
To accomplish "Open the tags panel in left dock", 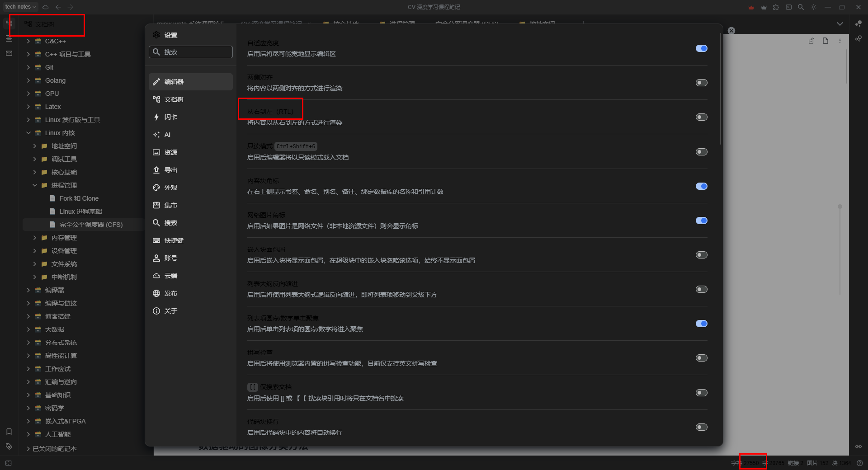I will coord(9,446).
